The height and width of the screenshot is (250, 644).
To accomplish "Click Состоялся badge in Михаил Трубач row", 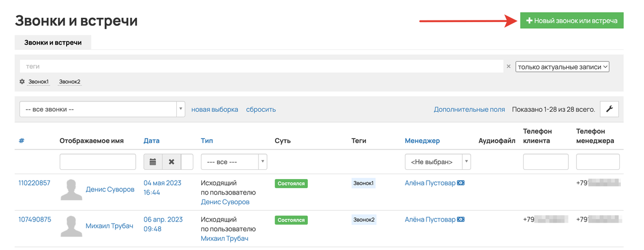I will pos(291,220).
